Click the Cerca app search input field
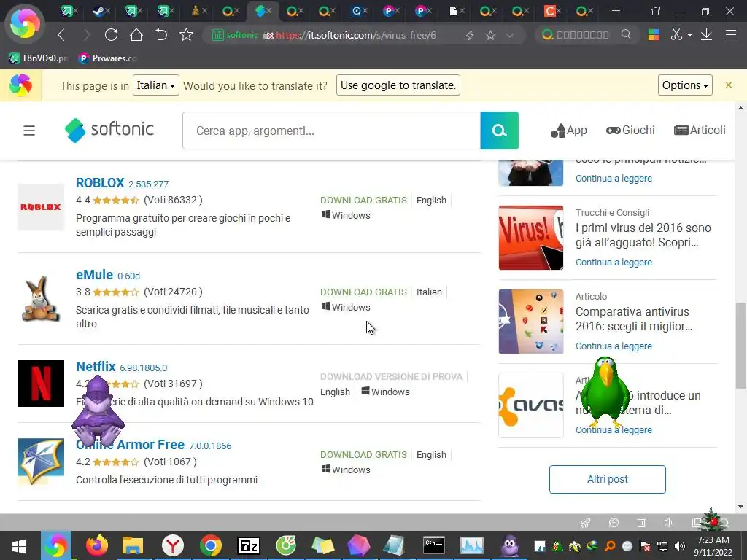Image resolution: width=747 pixels, height=560 pixels. (332, 131)
